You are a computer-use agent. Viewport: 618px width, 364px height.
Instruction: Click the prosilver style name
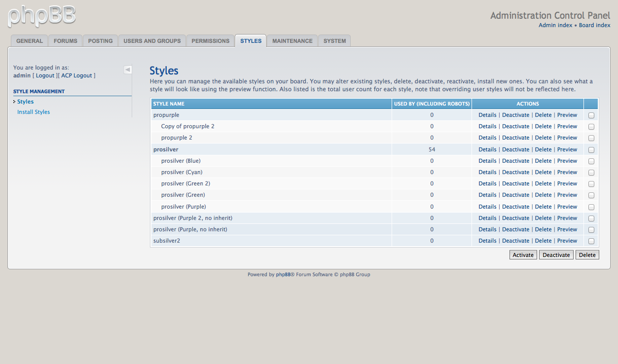tap(166, 149)
